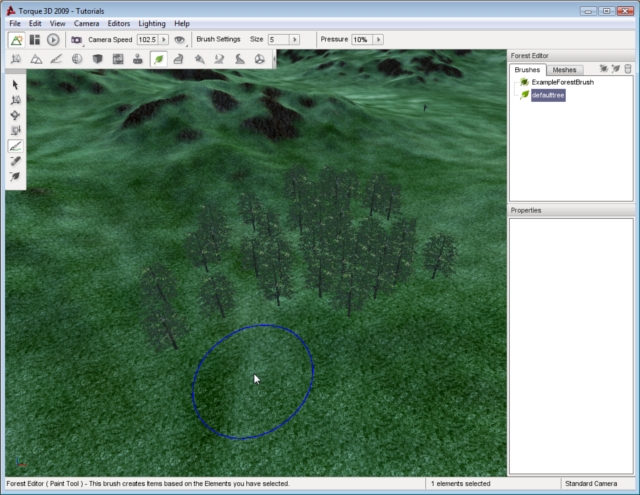Delete selected brush with trash icon
Image resolution: width=640 pixels, height=495 pixels.
click(x=628, y=69)
